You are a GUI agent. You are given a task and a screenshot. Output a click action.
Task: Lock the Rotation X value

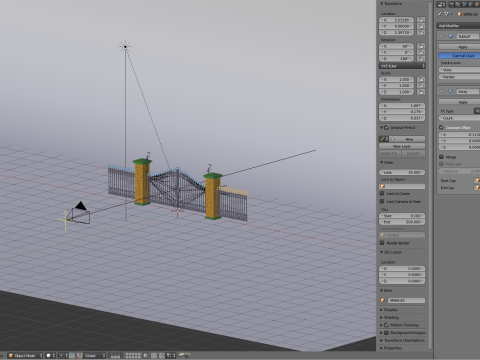tap(421, 46)
